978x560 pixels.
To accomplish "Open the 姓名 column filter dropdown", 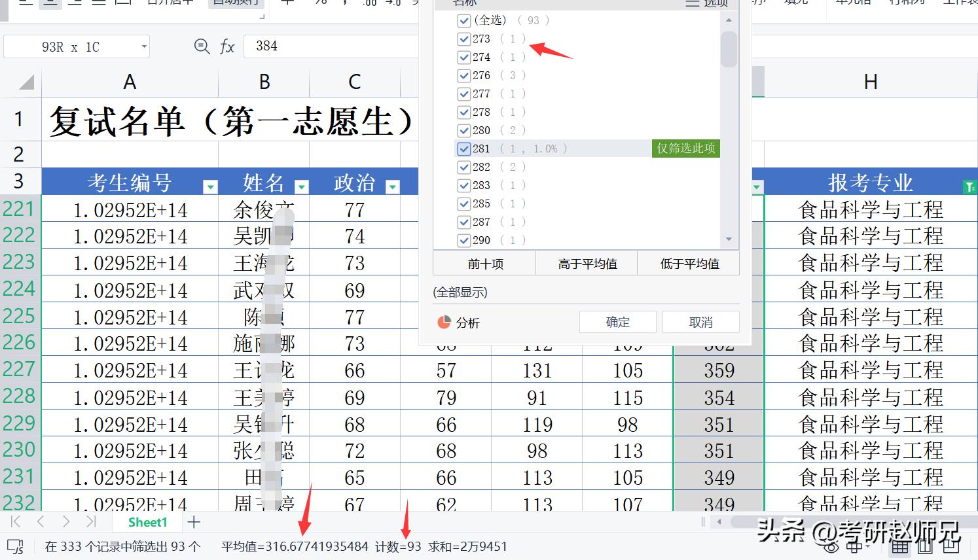I will click(x=302, y=186).
